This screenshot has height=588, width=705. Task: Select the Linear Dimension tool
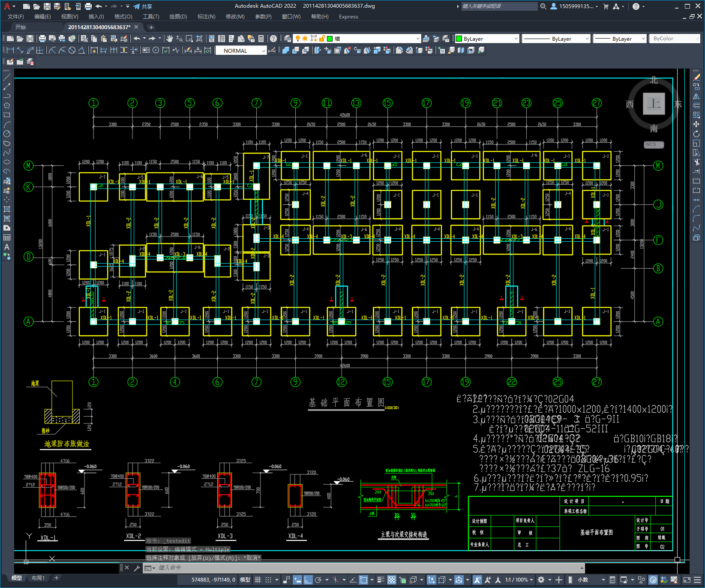click(x=10, y=51)
